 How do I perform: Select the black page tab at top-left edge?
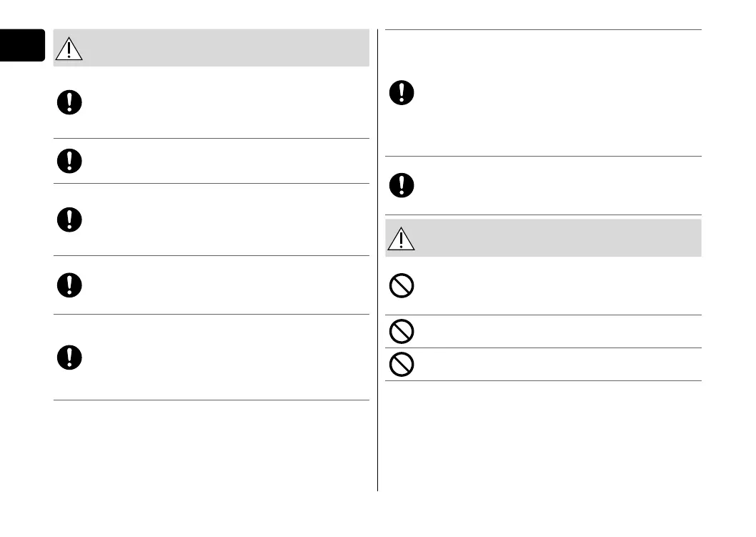coord(22,45)
